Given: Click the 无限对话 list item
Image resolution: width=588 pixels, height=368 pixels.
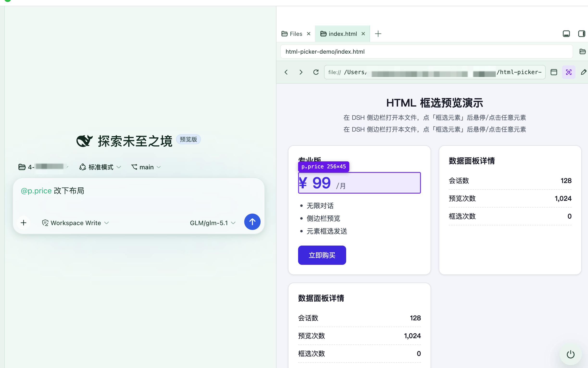Looking at the screenshot, I should tap(320, 206).
